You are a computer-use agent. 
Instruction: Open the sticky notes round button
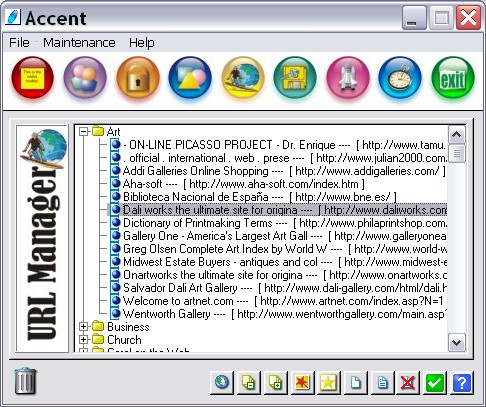32,78
